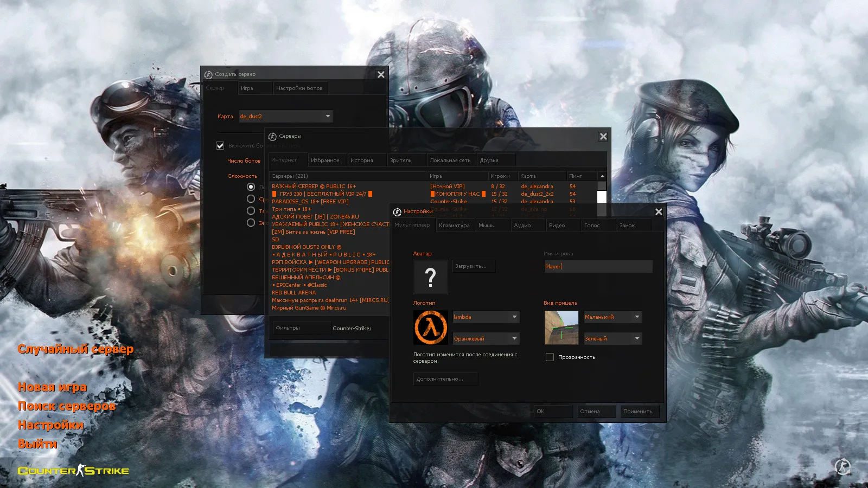
Task: Switch to the Избранное tab
Action: point(327,159)
